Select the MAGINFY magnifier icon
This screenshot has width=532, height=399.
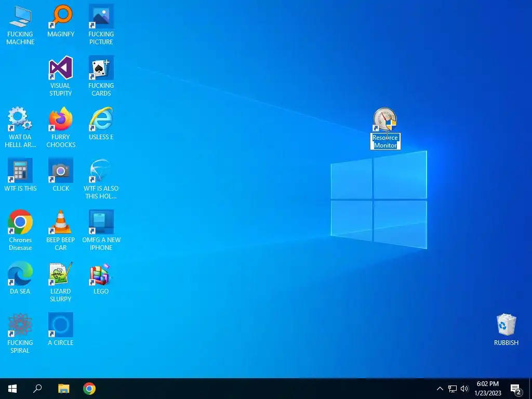(61, 16)
